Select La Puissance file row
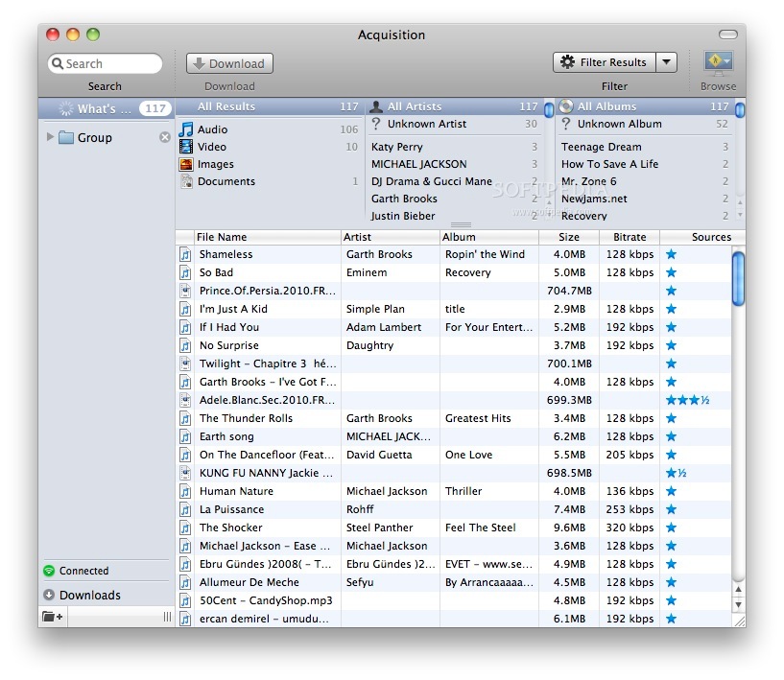This screenshot has width=784, height=680. point(453,509)
